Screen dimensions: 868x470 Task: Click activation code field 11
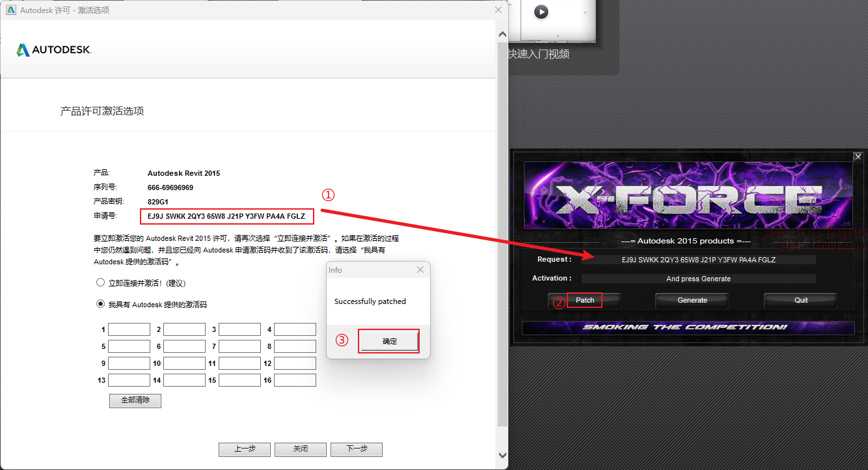pos(239,363)
